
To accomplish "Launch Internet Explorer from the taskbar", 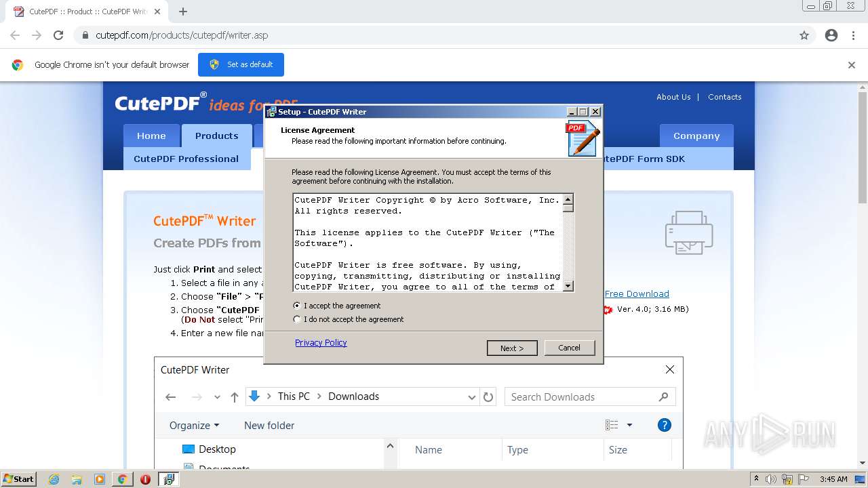I will (54, 479).
